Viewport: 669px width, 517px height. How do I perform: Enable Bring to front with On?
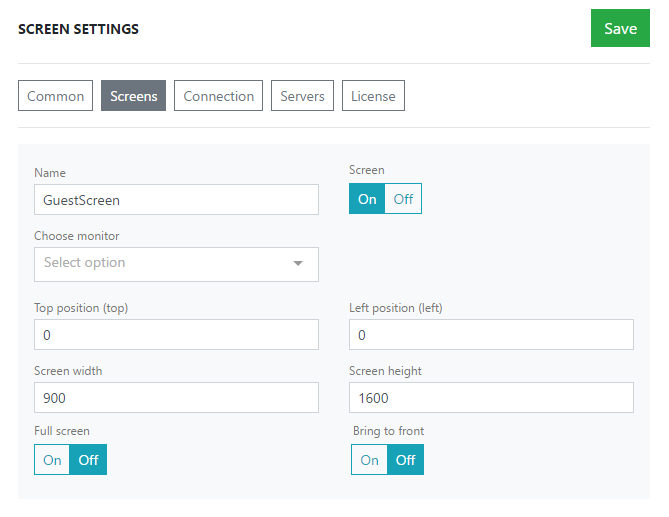tap(369, 460)
